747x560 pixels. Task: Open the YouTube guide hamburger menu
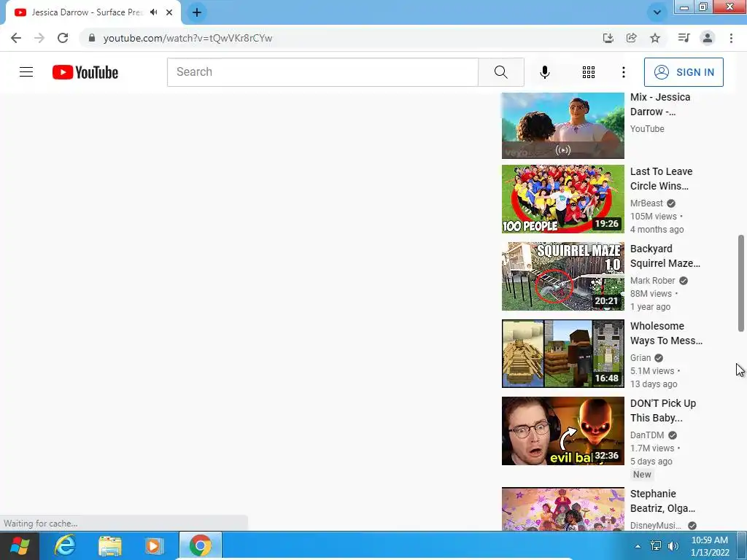coord(26,72)
